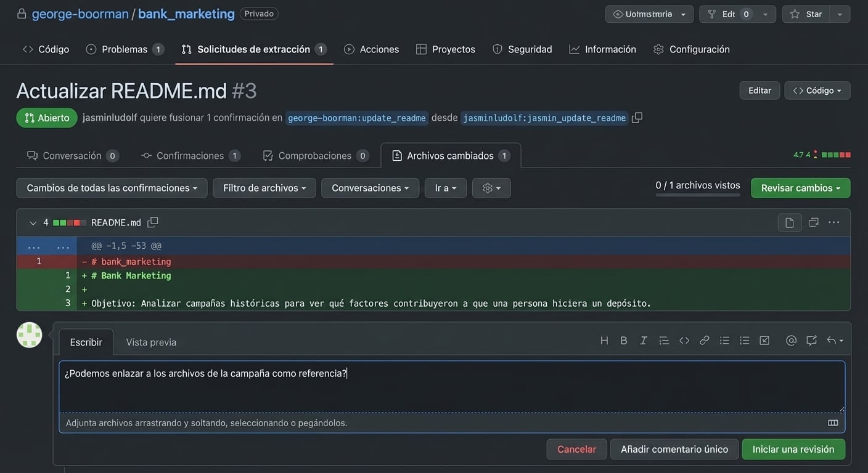The image size is (868, 473).
Task: Open the README.md three-dot options menu
Action: tap(834, 222)
